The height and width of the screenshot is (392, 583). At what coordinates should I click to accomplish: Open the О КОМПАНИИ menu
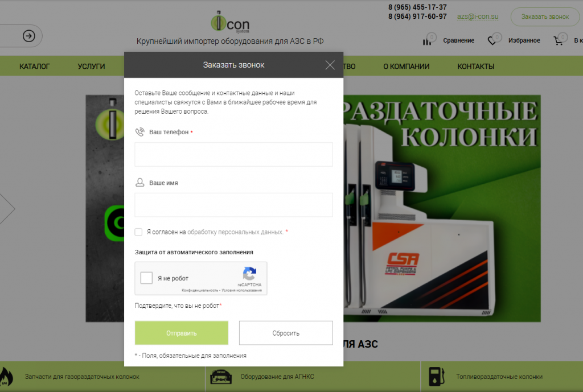[x=407, y=67]
